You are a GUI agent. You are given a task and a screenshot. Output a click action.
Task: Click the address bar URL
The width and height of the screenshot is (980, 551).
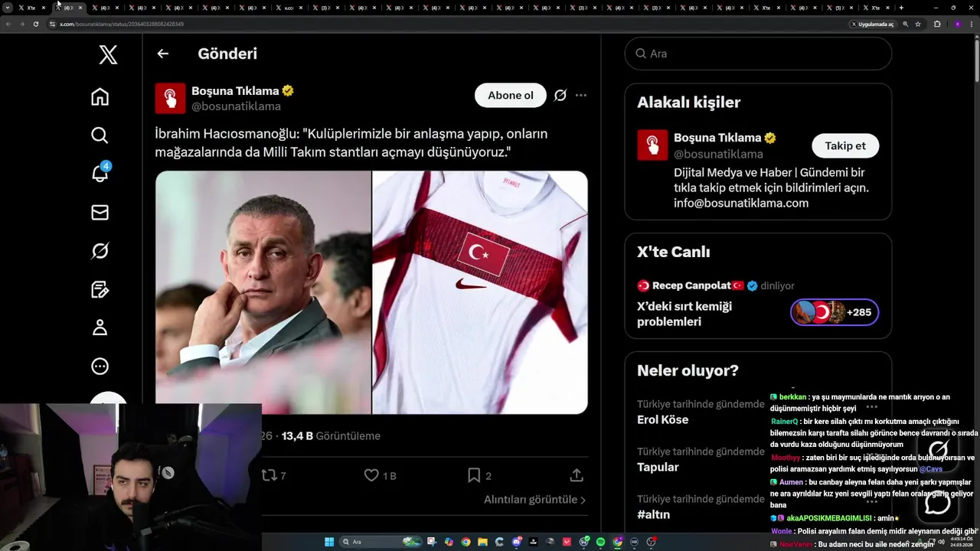(x=122, y=24)
